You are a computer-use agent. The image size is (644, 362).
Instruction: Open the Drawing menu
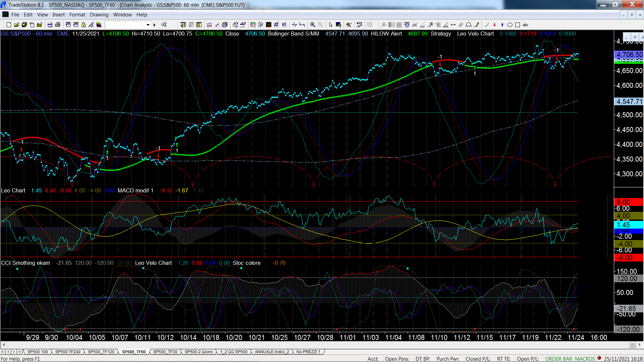[x=99, y=15]
